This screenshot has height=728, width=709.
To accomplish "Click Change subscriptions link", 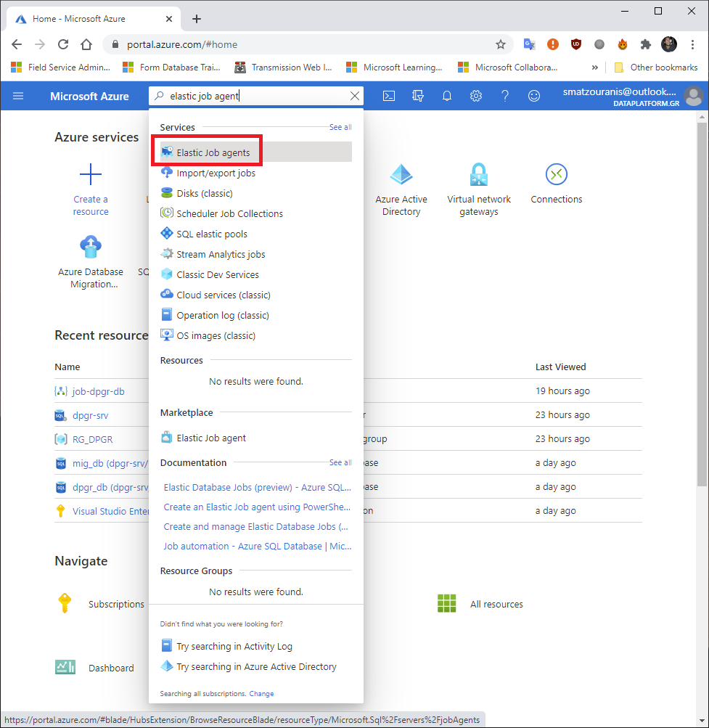I will click(261, 694).
